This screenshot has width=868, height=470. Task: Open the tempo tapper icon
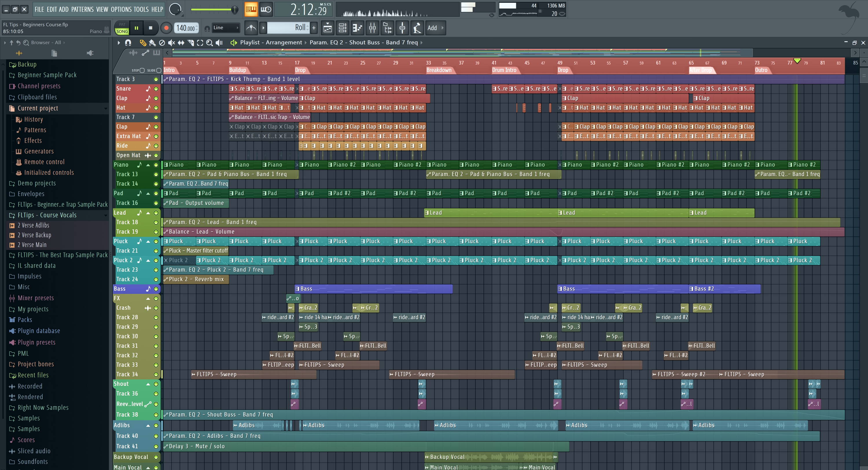(417, 28)
